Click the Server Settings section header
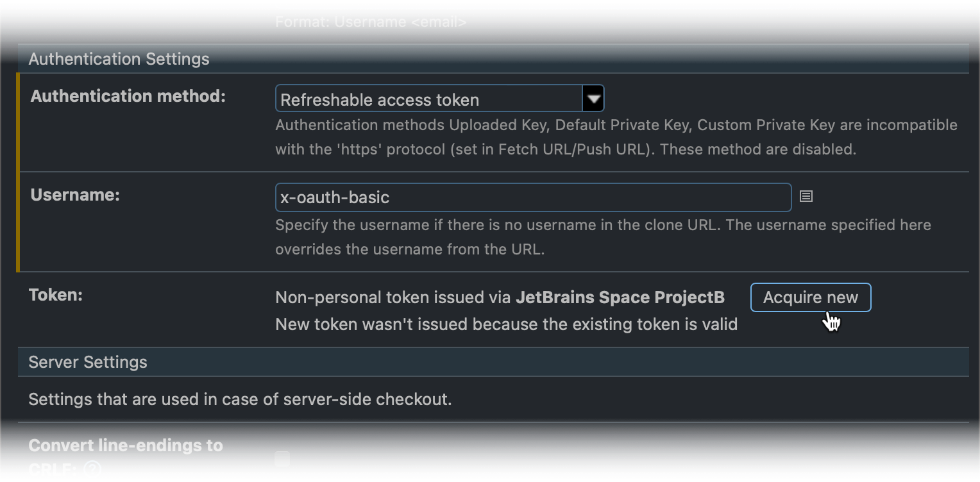 pos(88,362)
